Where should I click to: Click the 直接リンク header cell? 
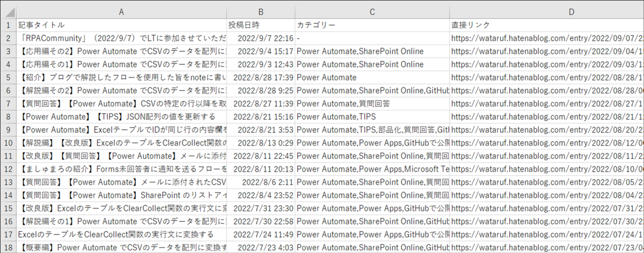[x=546, y=25]
